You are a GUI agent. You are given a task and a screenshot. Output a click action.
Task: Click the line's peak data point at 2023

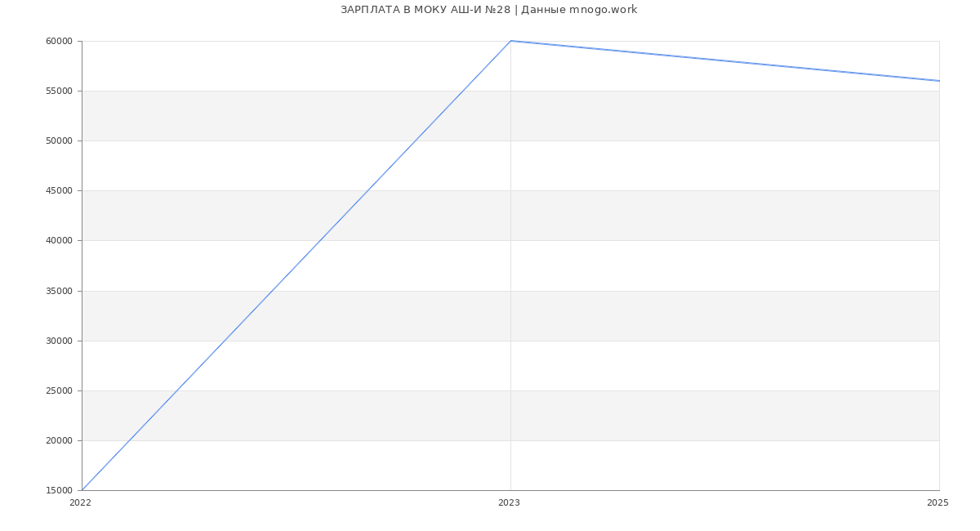click(510, 41)
